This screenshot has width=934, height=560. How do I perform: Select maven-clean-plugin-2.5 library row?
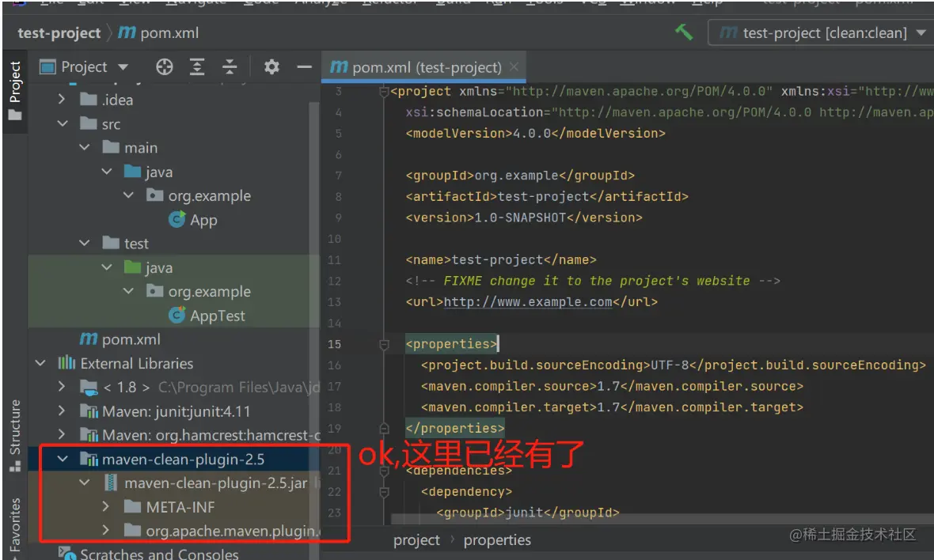(174, 459)
